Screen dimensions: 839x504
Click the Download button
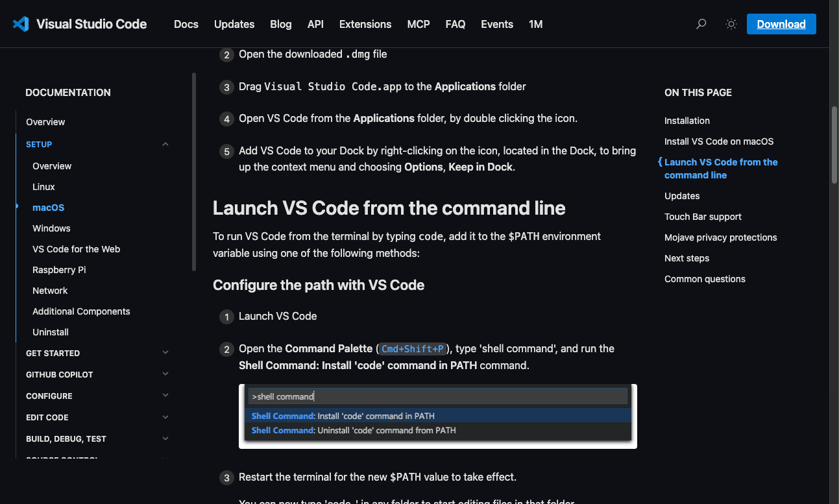pos(781,24)
